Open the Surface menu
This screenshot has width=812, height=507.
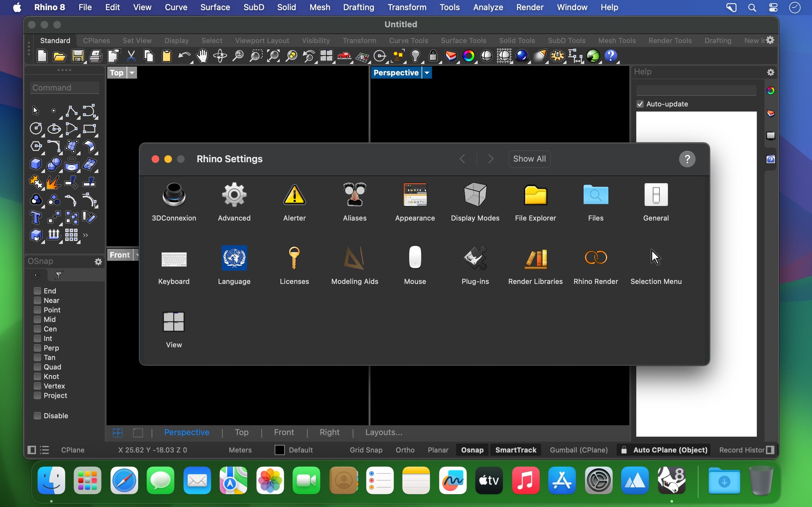(215, 7)
